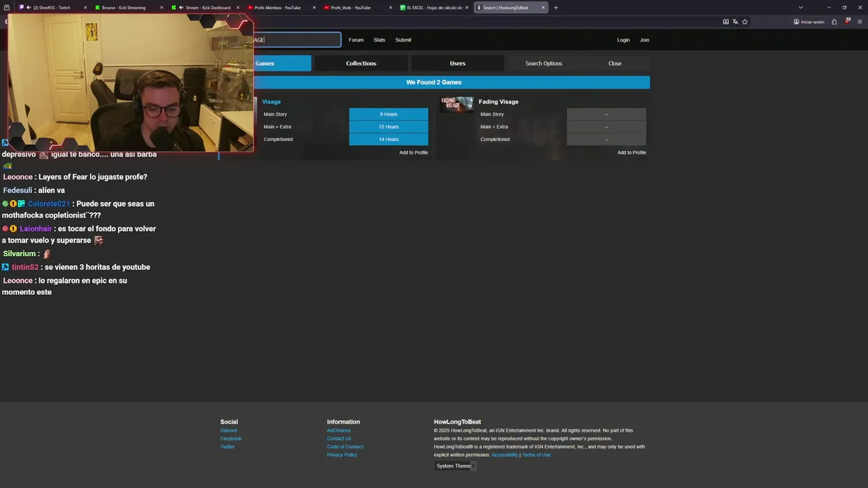
Task: Click Join on HowLongToBeat
Action: 644,40
